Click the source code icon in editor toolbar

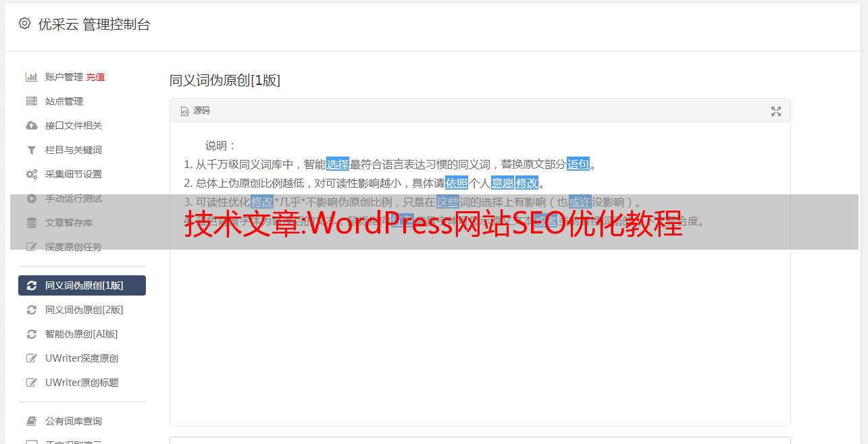tap(184, 111)
